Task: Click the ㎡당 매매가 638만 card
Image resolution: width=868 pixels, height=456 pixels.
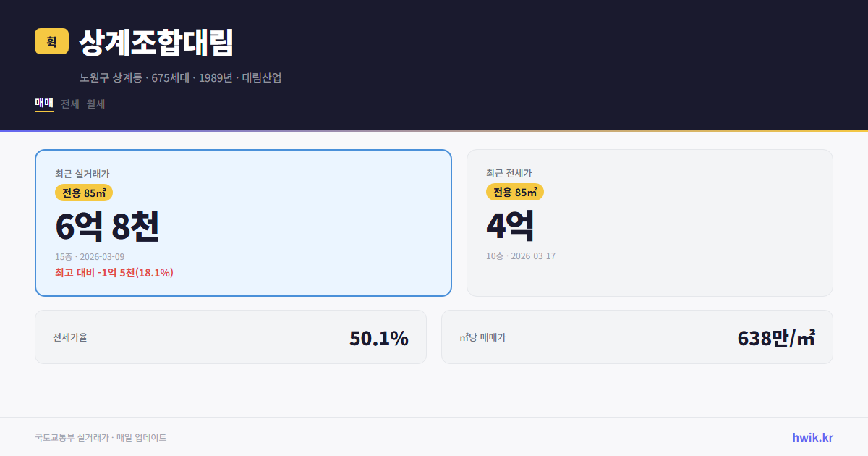Action: 637,337
